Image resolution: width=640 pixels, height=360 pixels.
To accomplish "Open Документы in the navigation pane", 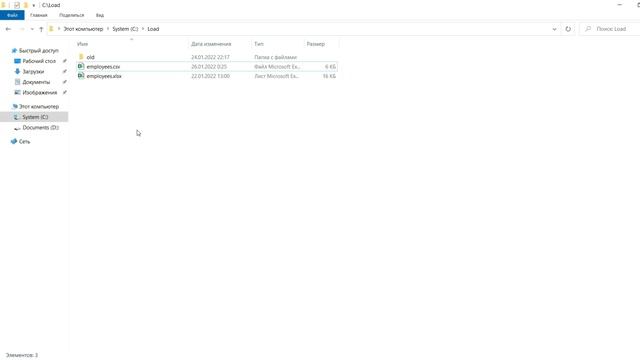I will pyautogui.click(x=36, y=82).
